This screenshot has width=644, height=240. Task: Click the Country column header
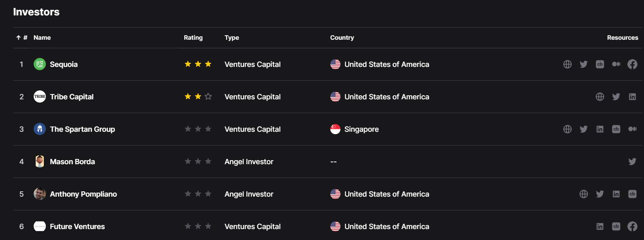[342, 38]
